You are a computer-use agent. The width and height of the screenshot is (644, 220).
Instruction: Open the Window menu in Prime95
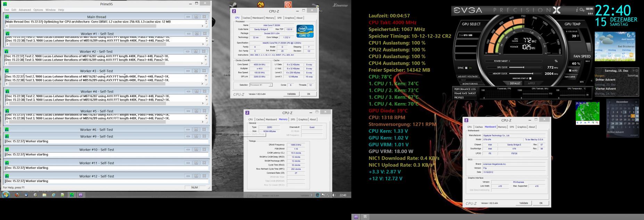50,10
